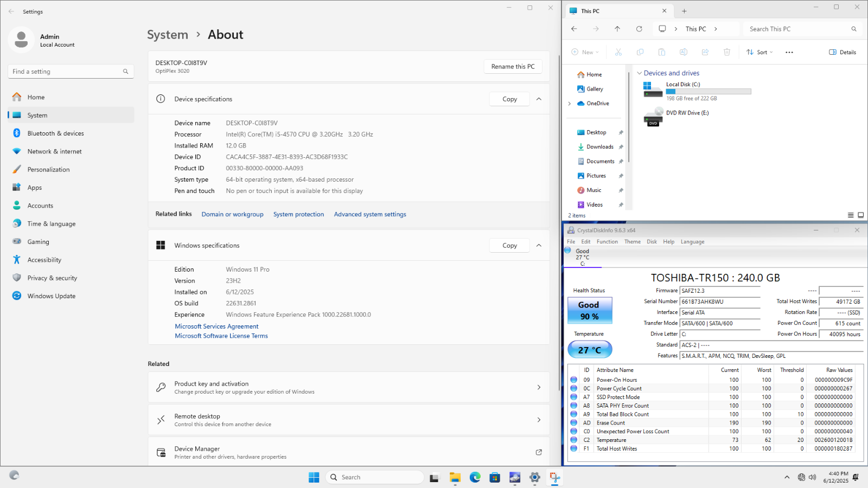Open CrystalDiskInfo Theme menu
This screenshot has height=488, width=868.
[x=632, y=242]
